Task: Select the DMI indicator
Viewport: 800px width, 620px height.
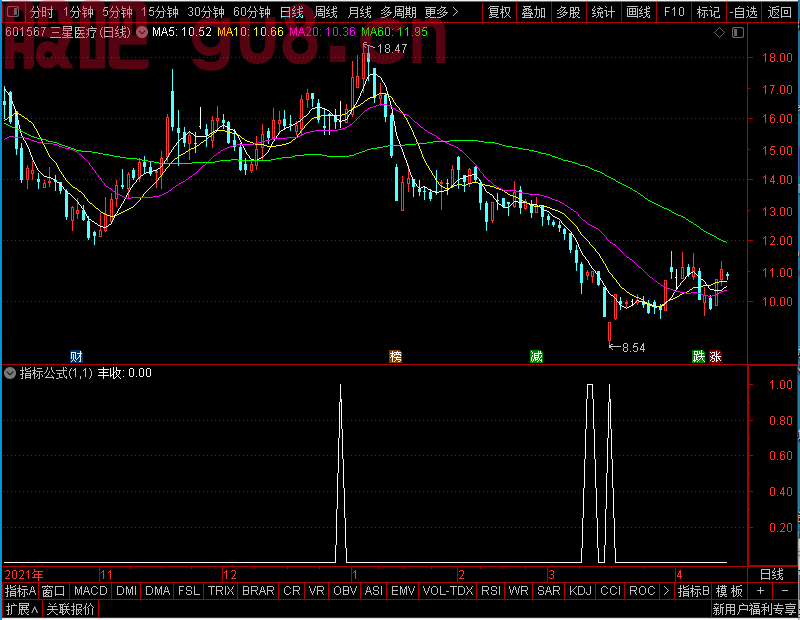Action: point(126,591)
